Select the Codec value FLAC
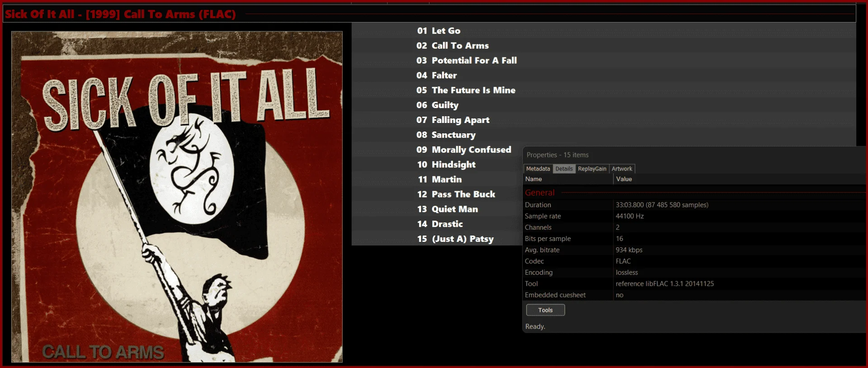This screenshot has height=368, width=868. tap(623, 261)
